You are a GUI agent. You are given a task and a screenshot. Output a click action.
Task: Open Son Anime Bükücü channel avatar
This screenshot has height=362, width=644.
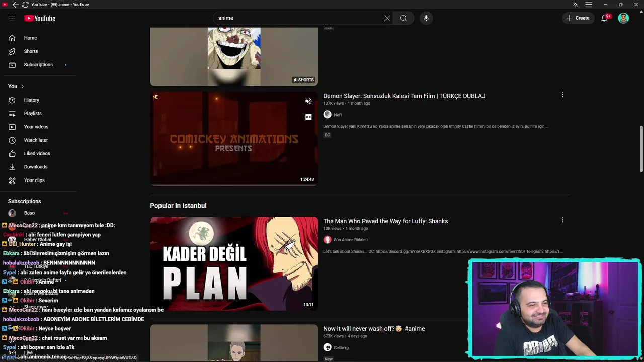click(x=327, y=240)
